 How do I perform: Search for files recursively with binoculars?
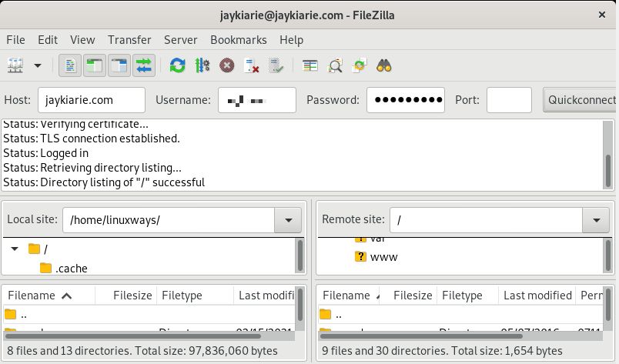[383, 65]
